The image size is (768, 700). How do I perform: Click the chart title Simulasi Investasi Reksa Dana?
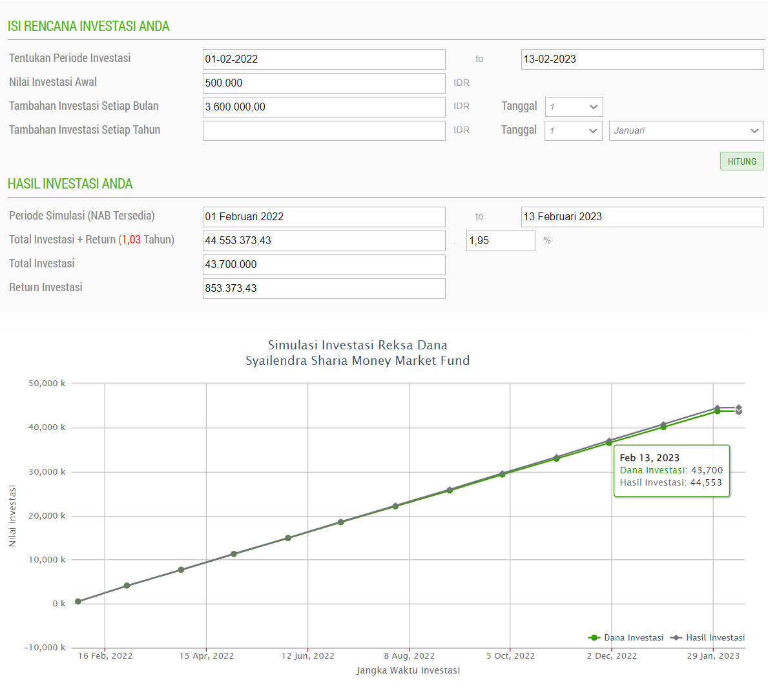[x=358, y=345]
